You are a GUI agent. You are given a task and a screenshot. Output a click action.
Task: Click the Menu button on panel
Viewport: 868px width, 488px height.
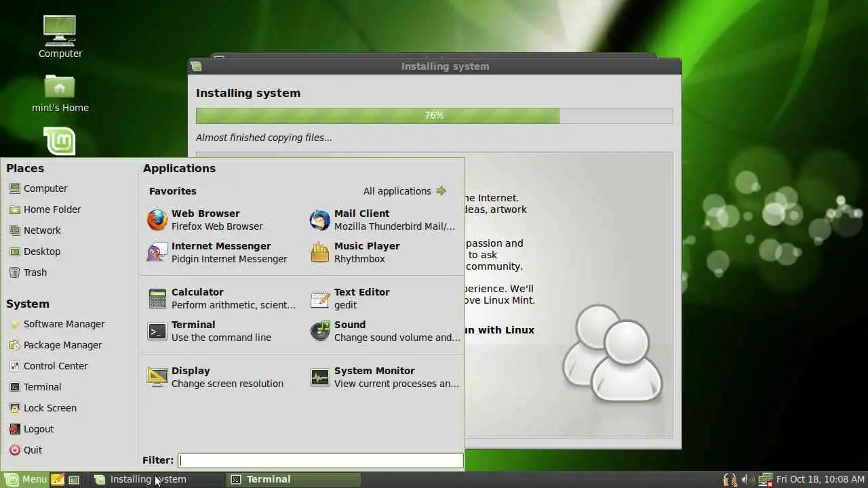coord(26,479)
